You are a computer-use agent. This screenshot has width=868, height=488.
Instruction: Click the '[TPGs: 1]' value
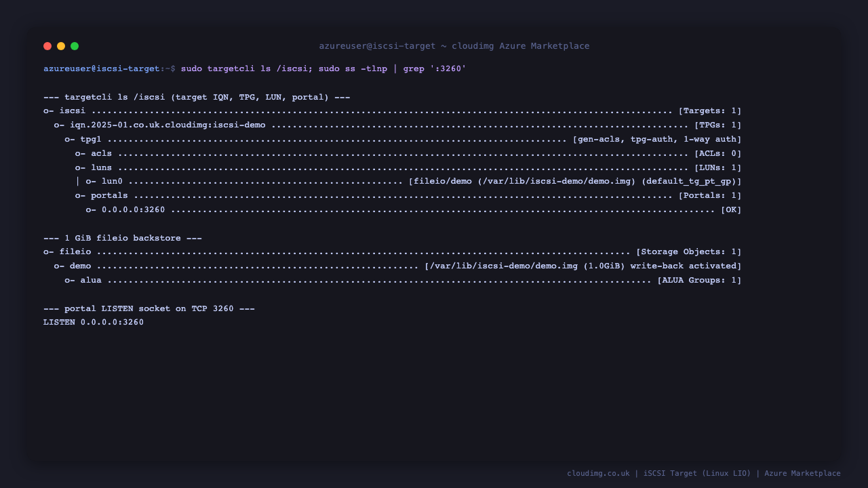(x=718, y=125)
